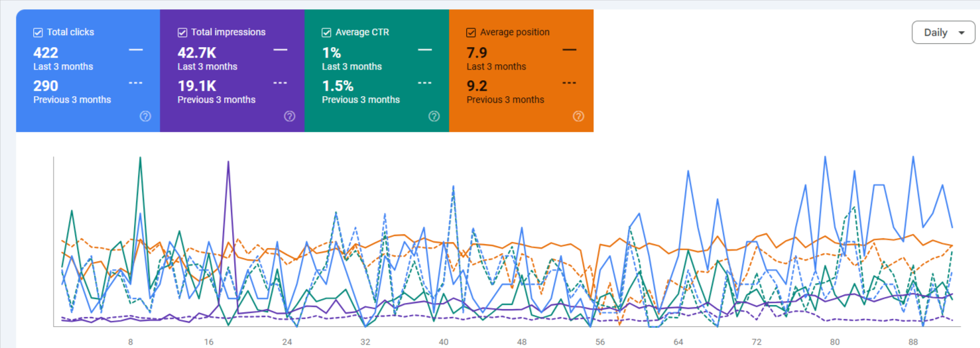Open help icon on Average position card
The width and height of the screenshot is (980, 348).
pos(578,116)
